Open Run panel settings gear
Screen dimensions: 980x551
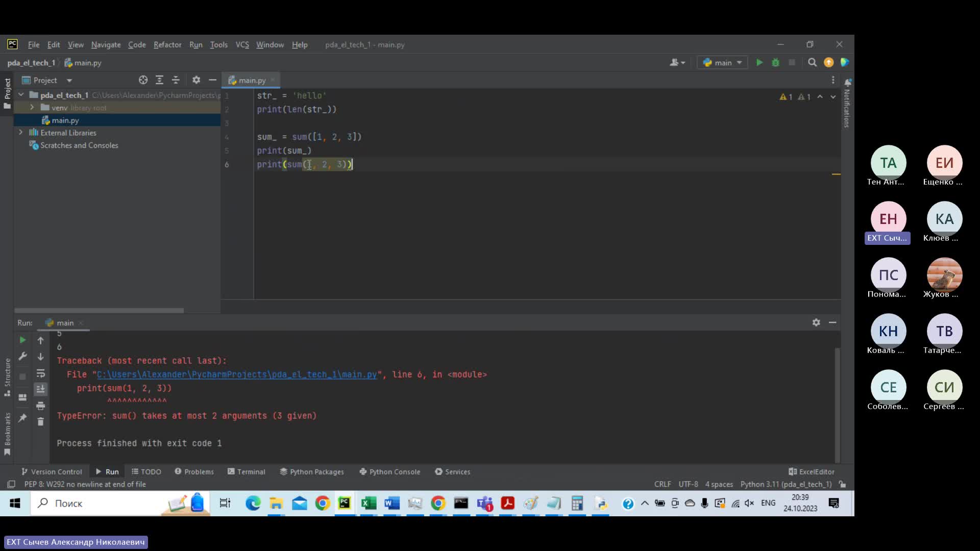(x=816, y=322)
